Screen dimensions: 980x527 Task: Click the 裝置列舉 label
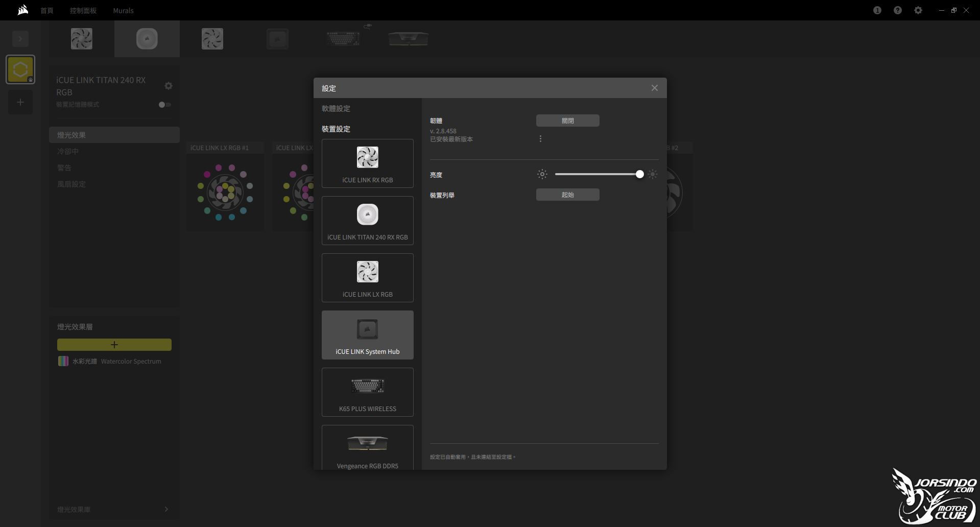pyautogui.click(x=442, y=195)
